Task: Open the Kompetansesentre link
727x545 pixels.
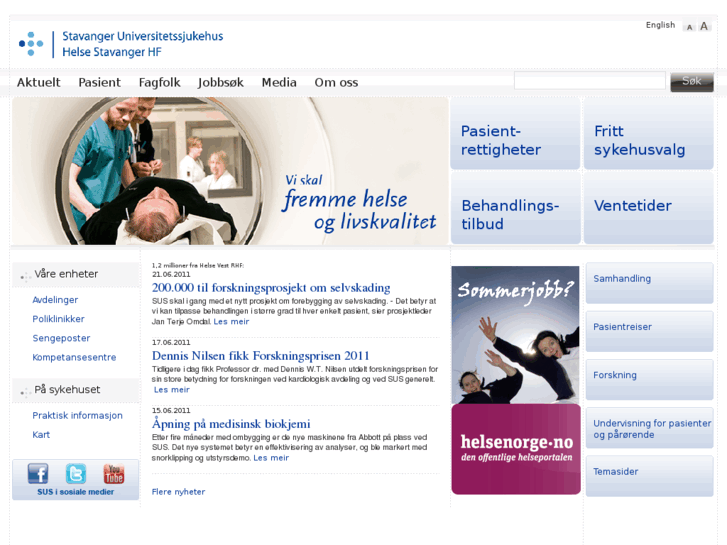Action: (x=74, y=357)
